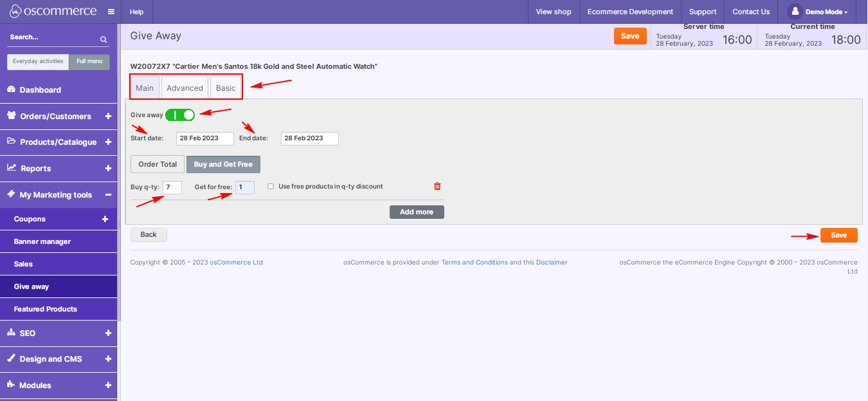Image resolution: width=868 pixels, height=401 pixels.
Task: Open the Disclaimer link
Action: pyautogui.click(x=552, y=262)
